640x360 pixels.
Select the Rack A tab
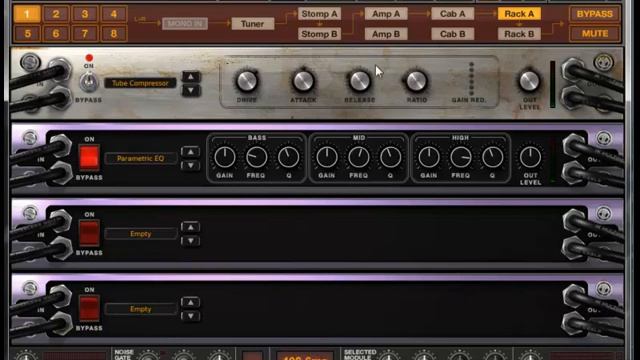click(x=519, y=14)
